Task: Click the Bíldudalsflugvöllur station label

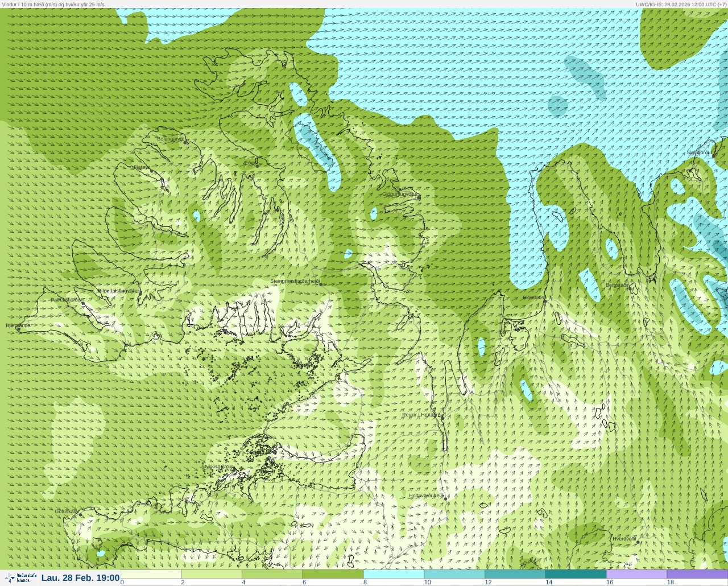Action: click(x=118, y=291)
